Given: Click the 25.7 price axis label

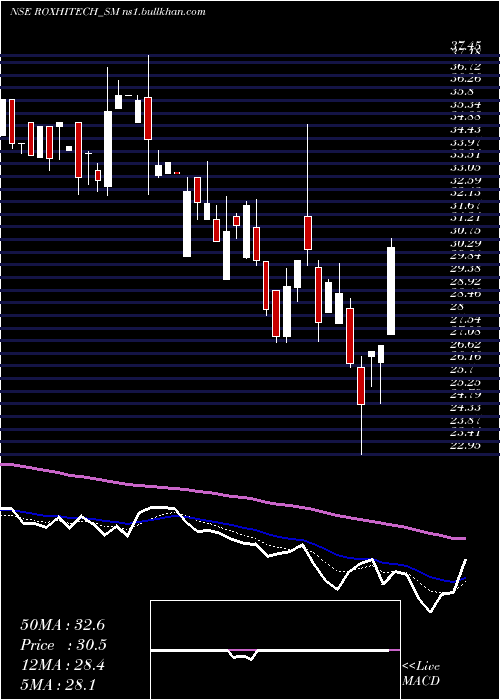Looking at the screenshot, I should point(462,370).
